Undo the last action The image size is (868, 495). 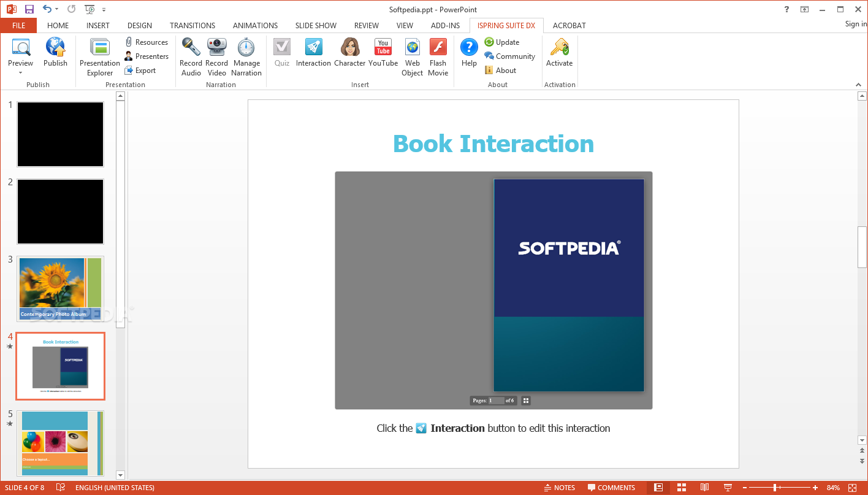click(x=47, y=9)
